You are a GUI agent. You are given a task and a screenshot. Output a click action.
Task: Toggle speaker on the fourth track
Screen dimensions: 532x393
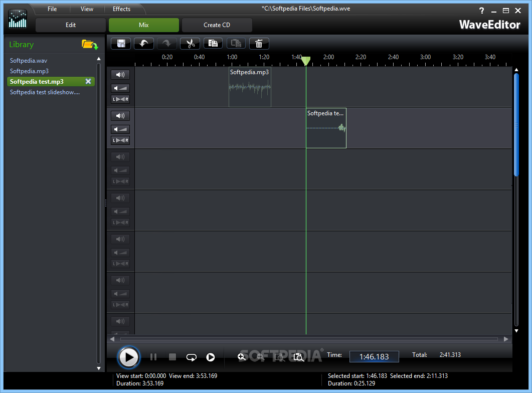tap(120, 198)
